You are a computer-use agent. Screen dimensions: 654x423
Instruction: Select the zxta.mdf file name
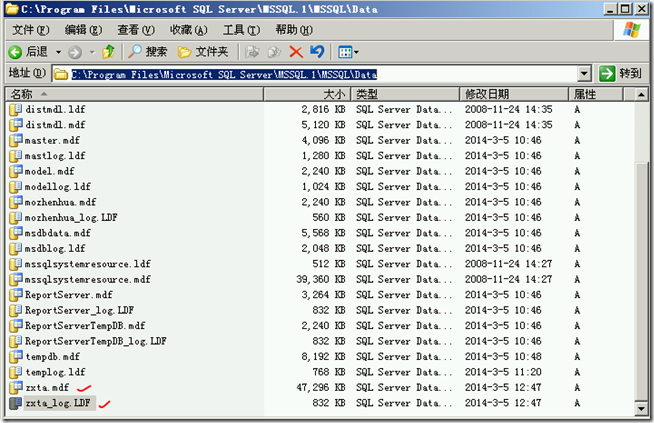pyautogui.click(x=47, y=388)
